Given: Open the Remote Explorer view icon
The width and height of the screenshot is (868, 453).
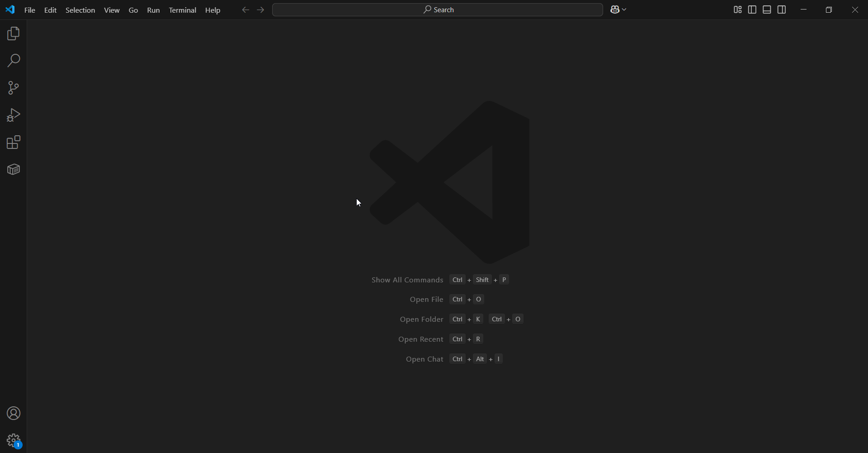Looking at the screenshot, I should (14, 170).
